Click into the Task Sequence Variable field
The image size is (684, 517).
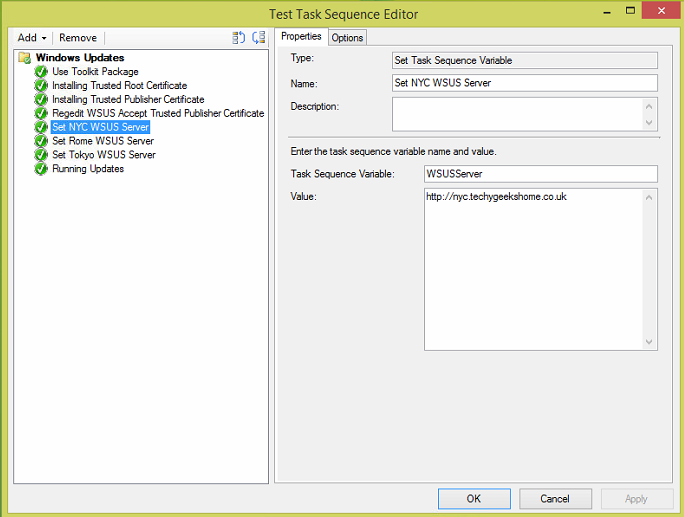tap(540, 174)
